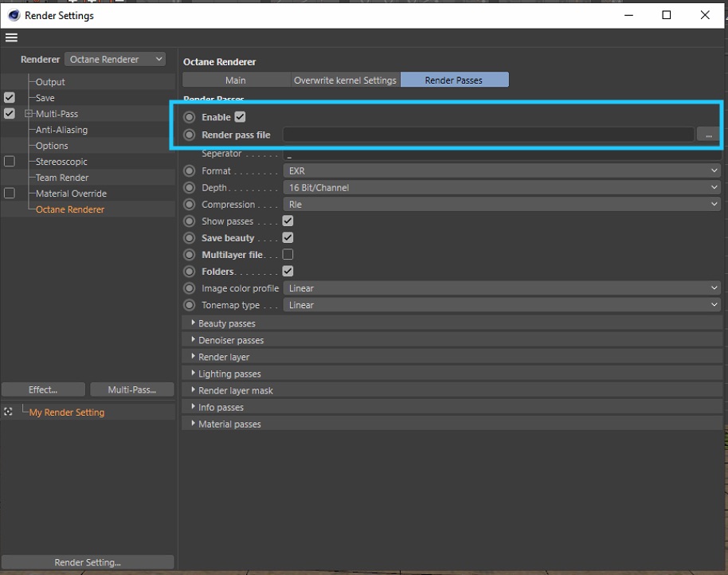The height and width of the screenshot is (575, 728).
Task: Select Stereoscopic in the settings tree
Action: (61, 162)
